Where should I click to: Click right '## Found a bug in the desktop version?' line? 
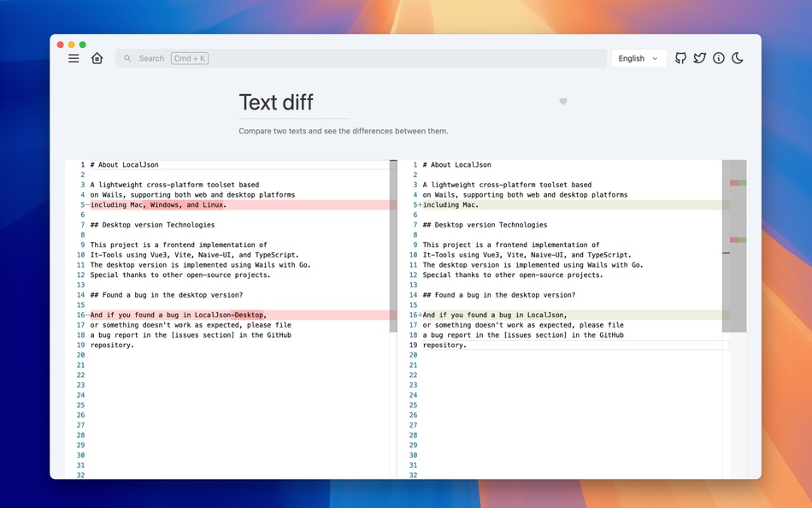pyautogui.click(x=498, y=295)
